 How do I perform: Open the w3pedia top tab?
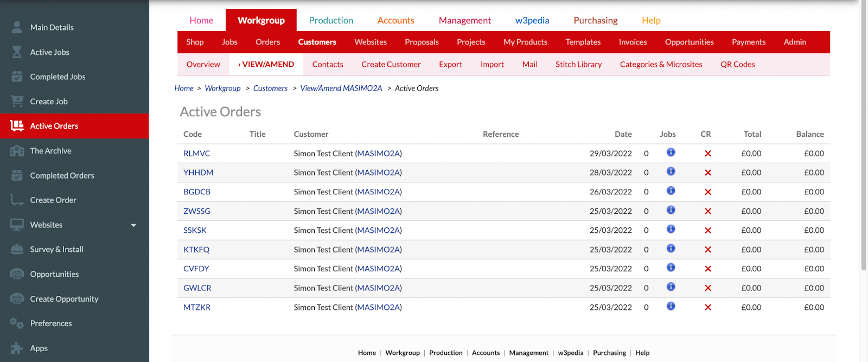532,20
